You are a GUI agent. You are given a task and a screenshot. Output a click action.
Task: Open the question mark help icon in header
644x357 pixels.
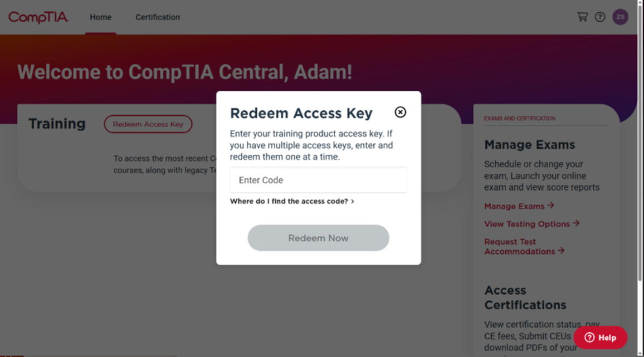[599, 17]
